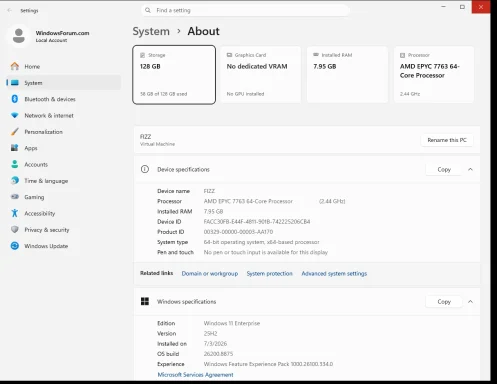Collapse the Device specifications section chevron
Screen dimensions: 497x384
470,169
